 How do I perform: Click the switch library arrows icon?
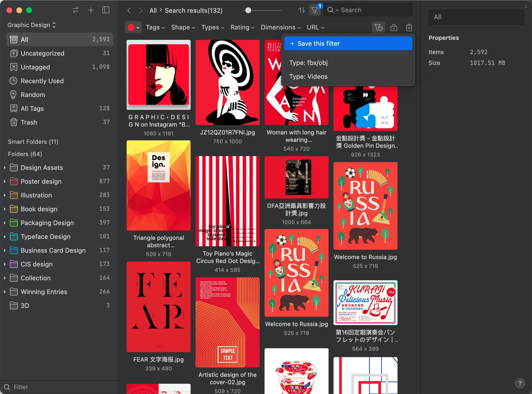(x=76, y=10)
